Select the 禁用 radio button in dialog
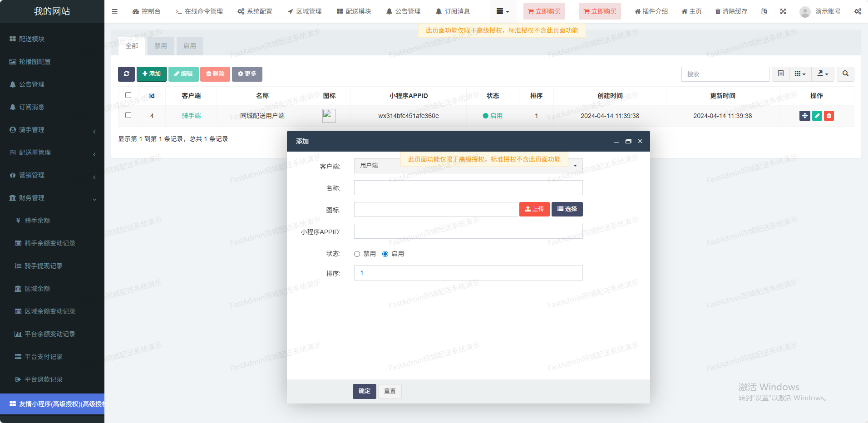 click(357, 254)
